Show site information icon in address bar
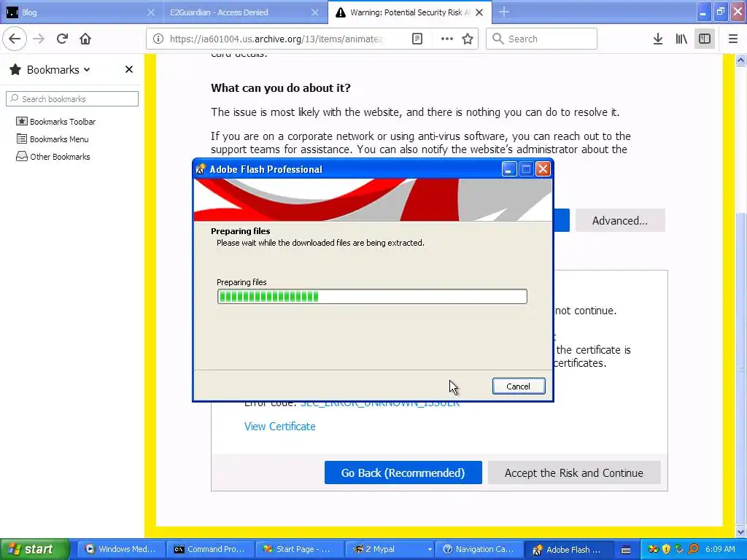 click(x=158, y=39)
